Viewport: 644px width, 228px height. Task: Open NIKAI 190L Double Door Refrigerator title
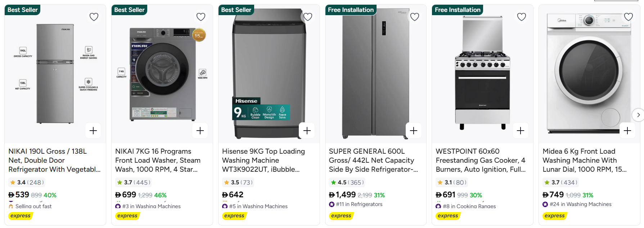(x=54, y=160)
